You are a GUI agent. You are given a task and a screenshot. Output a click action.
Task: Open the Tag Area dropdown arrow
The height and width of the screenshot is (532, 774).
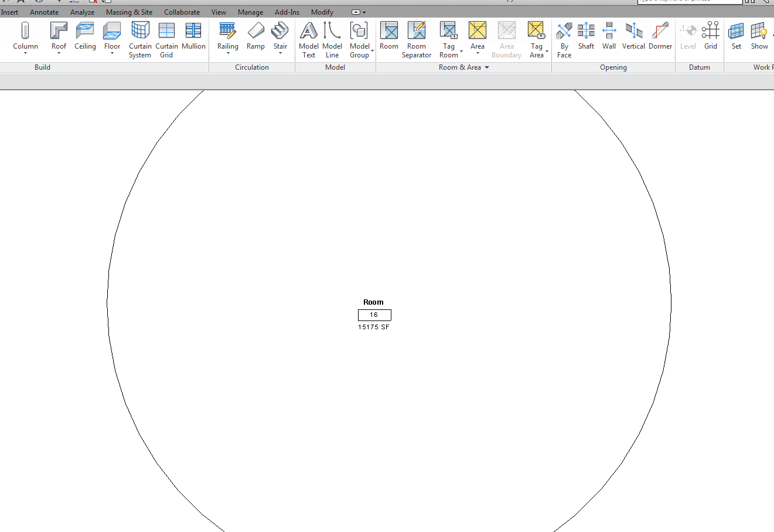coord(547,51)
